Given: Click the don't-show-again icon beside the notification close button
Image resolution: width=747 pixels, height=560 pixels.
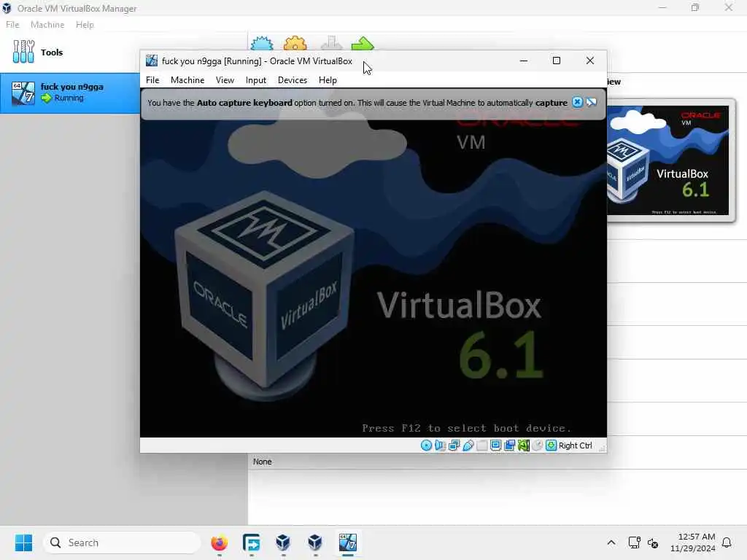Looking at the screenshot, I should [x=591, y=102].
